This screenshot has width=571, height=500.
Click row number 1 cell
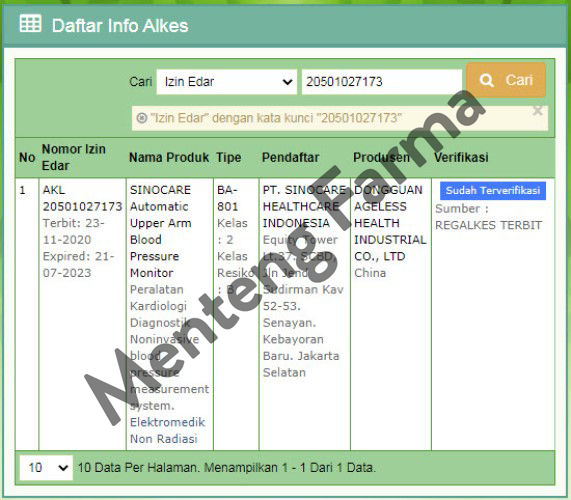pyautogui.click(x=27, y=314)
